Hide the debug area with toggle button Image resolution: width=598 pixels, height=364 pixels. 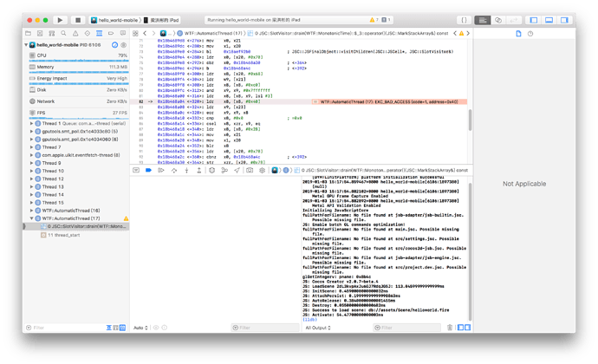pyautogui.click(x=136, y=170)
